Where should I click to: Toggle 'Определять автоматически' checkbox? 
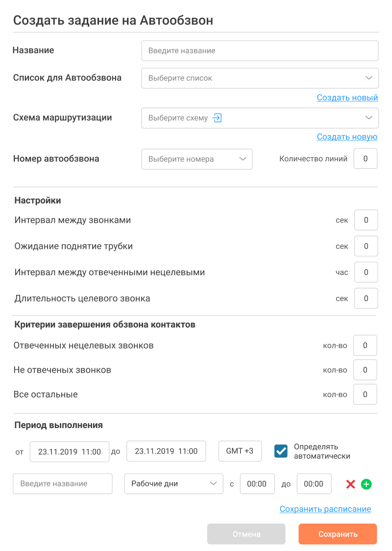click(281, 451)
